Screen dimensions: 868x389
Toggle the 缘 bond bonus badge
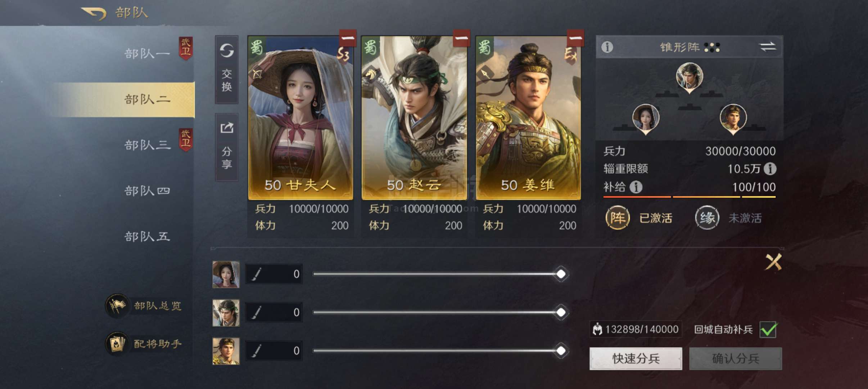[x=707, y=218]
